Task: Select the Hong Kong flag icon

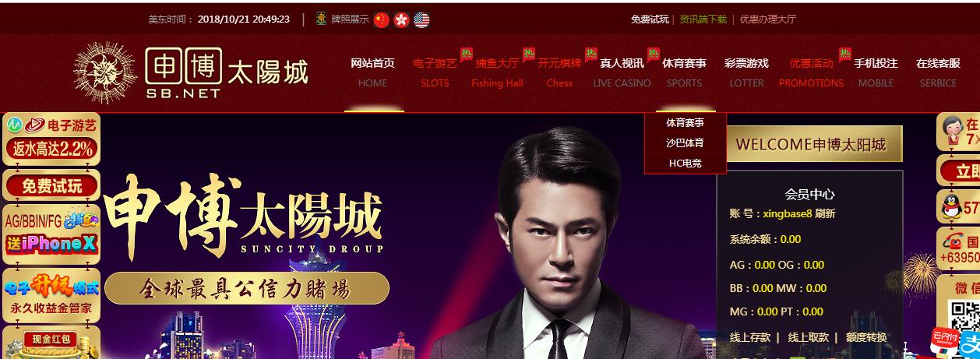Action: 401,19
